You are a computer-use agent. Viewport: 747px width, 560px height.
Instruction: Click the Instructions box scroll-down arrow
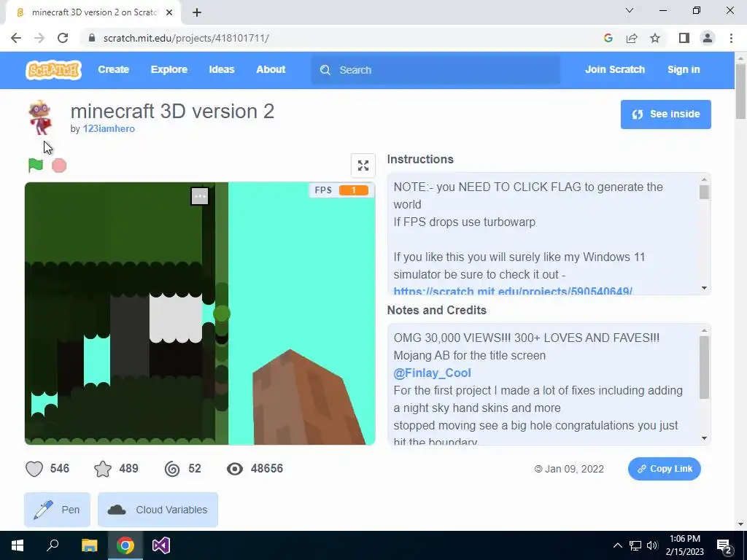(x=704, y=288)
